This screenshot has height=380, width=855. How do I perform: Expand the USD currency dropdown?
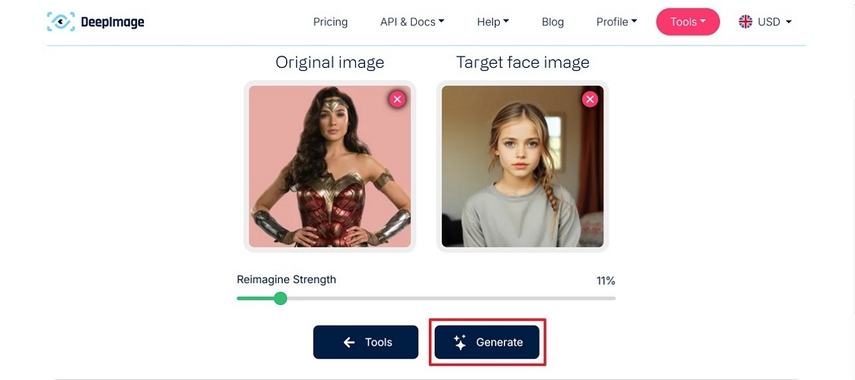pyautogui.click(x=765, y=22)
